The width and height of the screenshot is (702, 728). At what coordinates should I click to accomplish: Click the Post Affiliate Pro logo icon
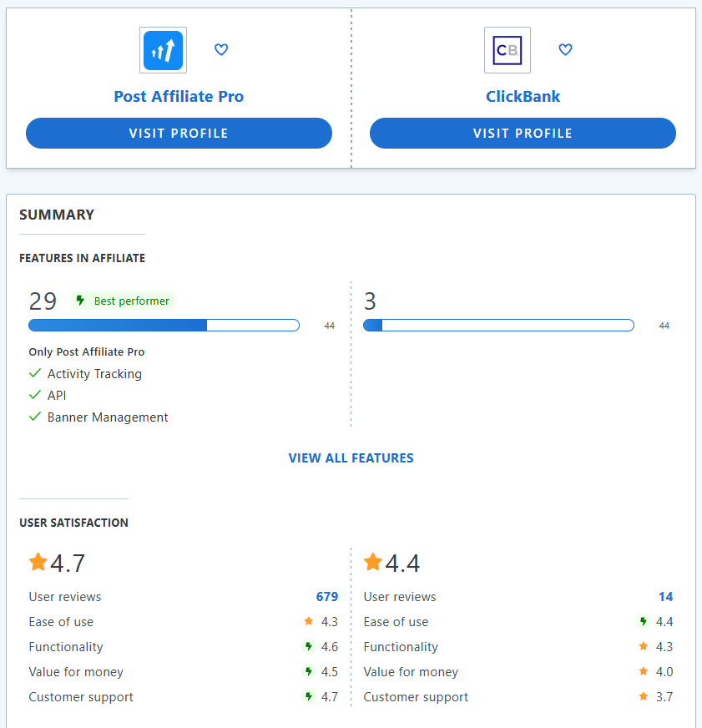(163, 49)
